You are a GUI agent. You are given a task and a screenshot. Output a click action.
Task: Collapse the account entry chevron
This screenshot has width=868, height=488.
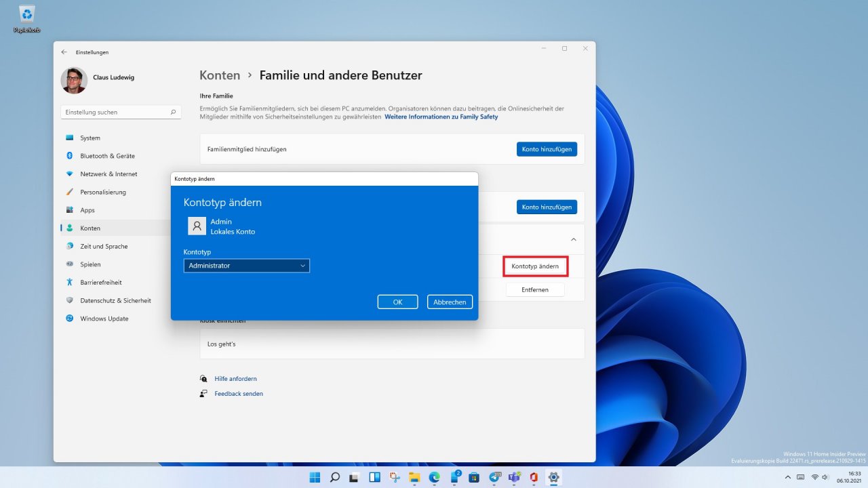tap(573, 239)
